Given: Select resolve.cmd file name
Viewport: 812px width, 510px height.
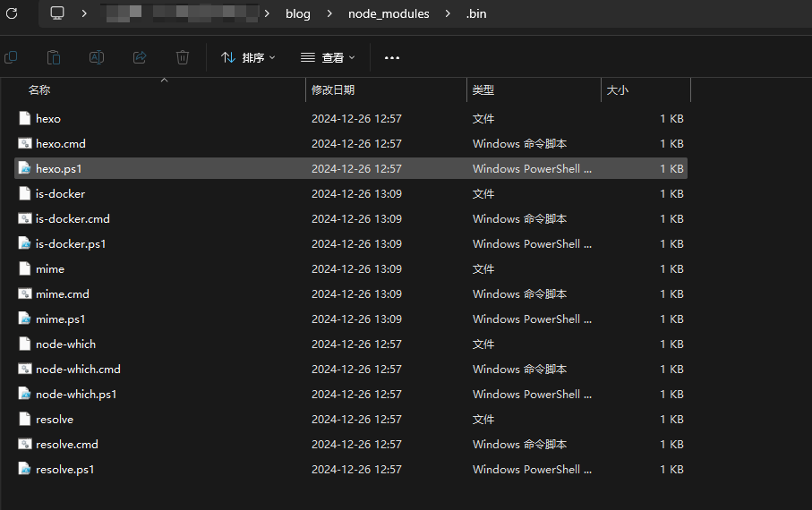Looking at the screenshot, I should point(67,444).
